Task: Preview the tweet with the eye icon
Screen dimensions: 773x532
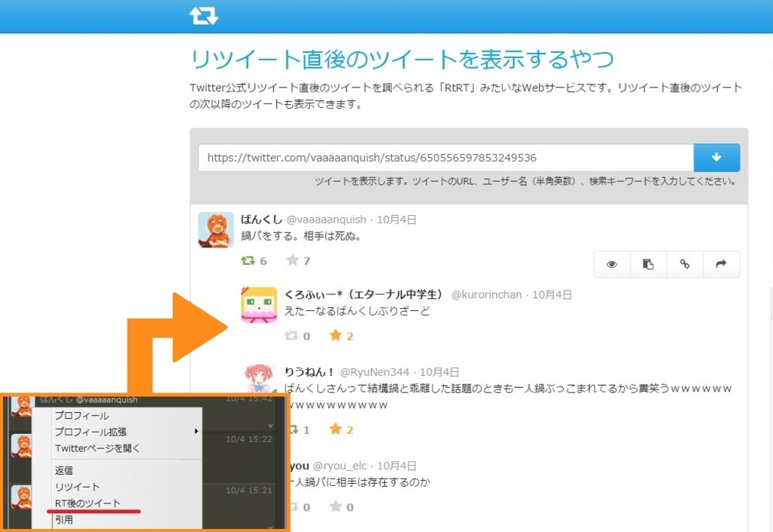Action: tap(611, 264)
